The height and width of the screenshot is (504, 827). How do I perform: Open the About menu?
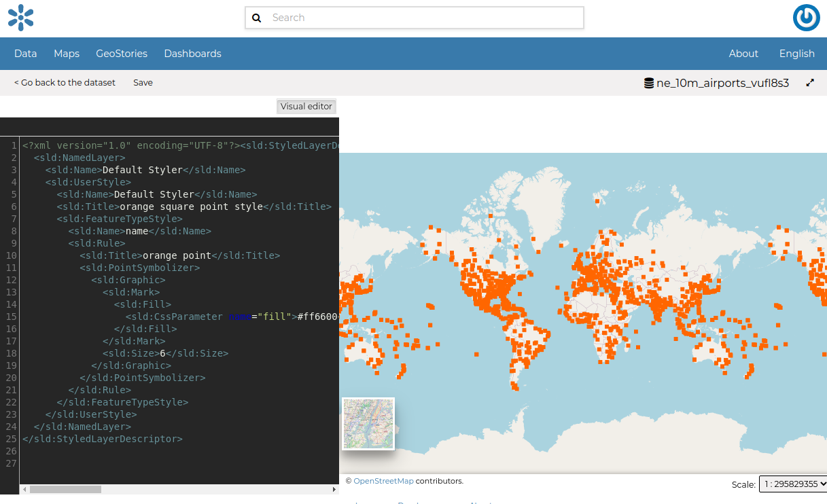[x=743, y=53]
